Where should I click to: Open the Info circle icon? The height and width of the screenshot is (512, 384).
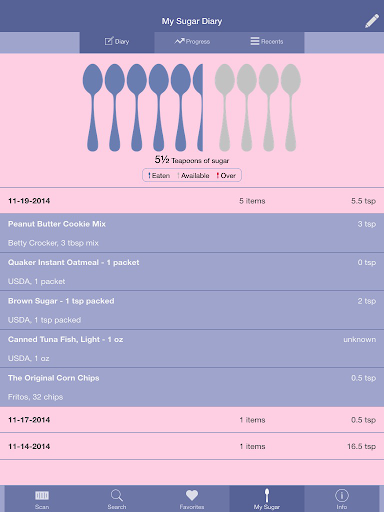(342, 495)
